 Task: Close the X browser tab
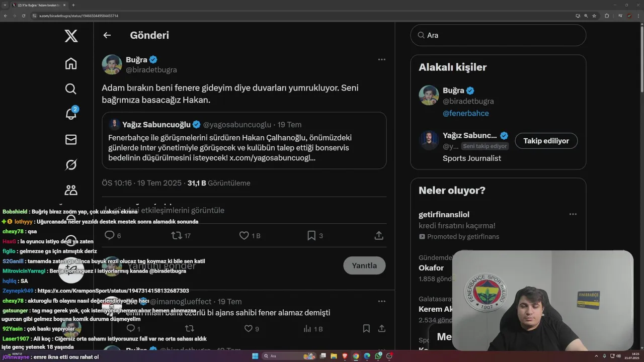coord(64,5)
